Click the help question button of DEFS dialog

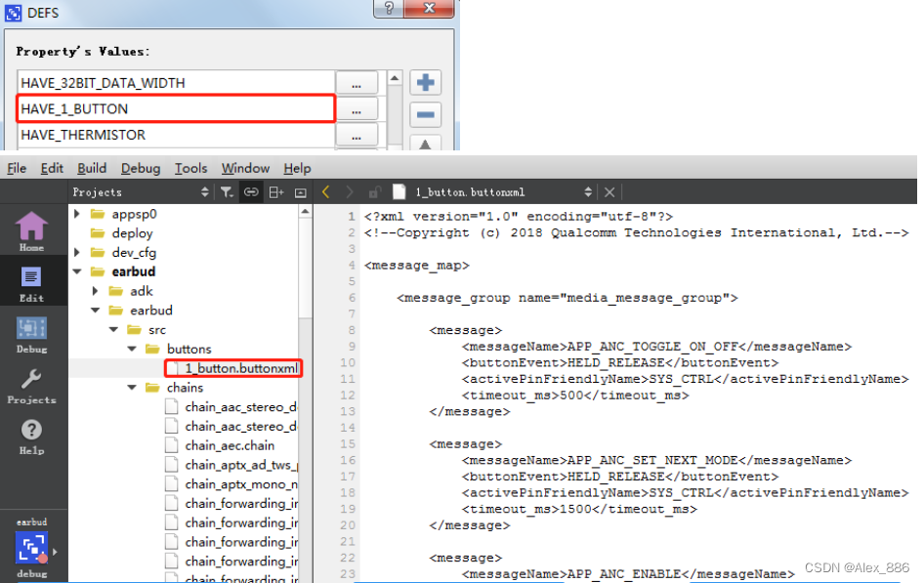click(x=389, y=8)
